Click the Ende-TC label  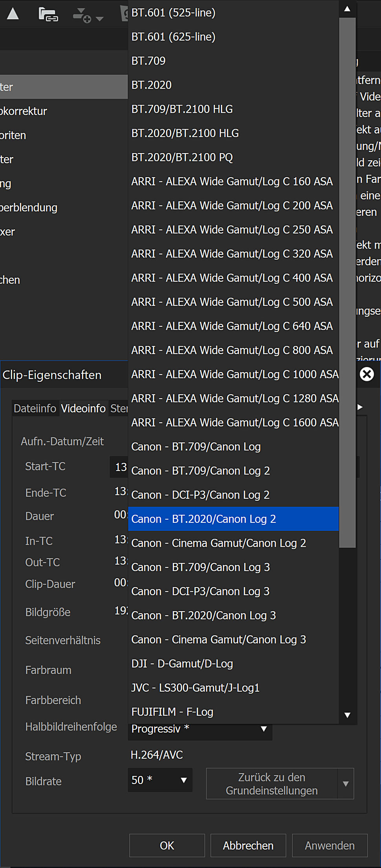(x=46, y=493)
